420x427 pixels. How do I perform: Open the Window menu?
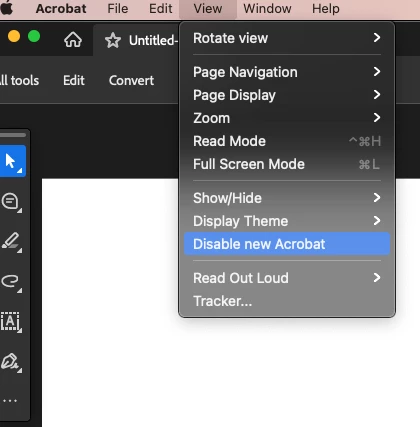(267, 9)
